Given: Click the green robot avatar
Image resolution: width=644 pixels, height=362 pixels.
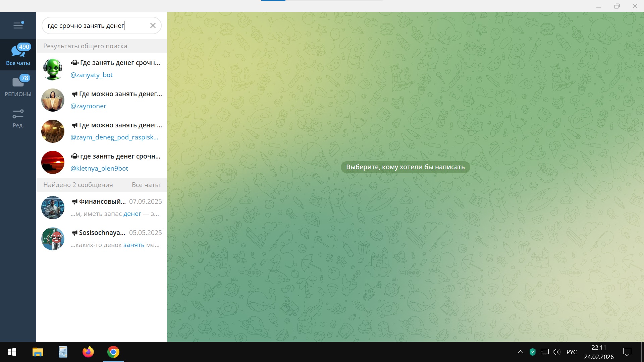Looking at the screenshot, I should 53,69.
